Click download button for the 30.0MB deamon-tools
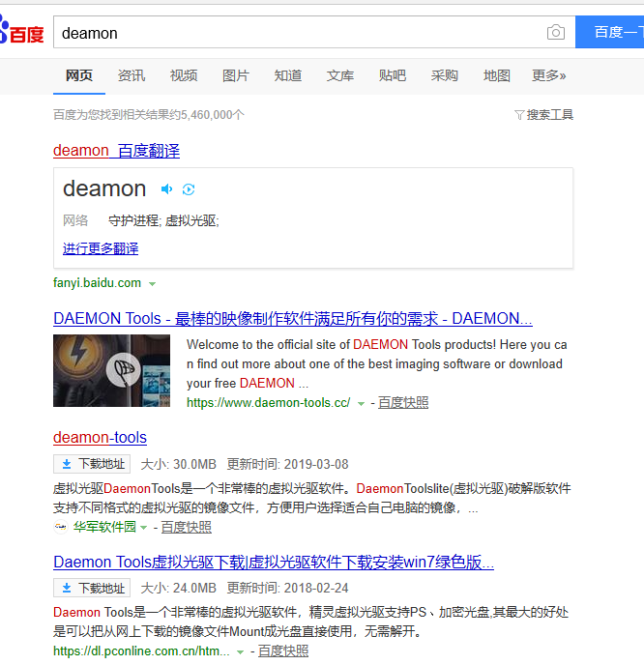 [92, 464]
